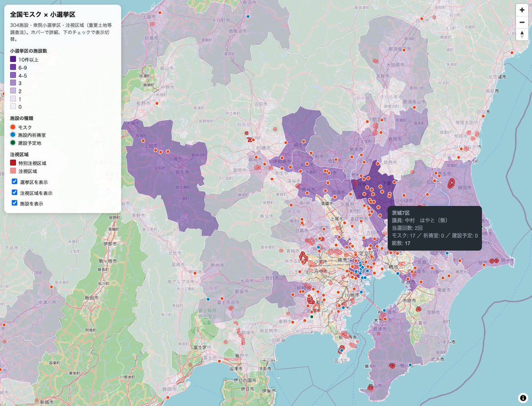Click the 十日町市 map label
Image resolution: width=532 pixels, height=406 pixels.
click(220, 20)
